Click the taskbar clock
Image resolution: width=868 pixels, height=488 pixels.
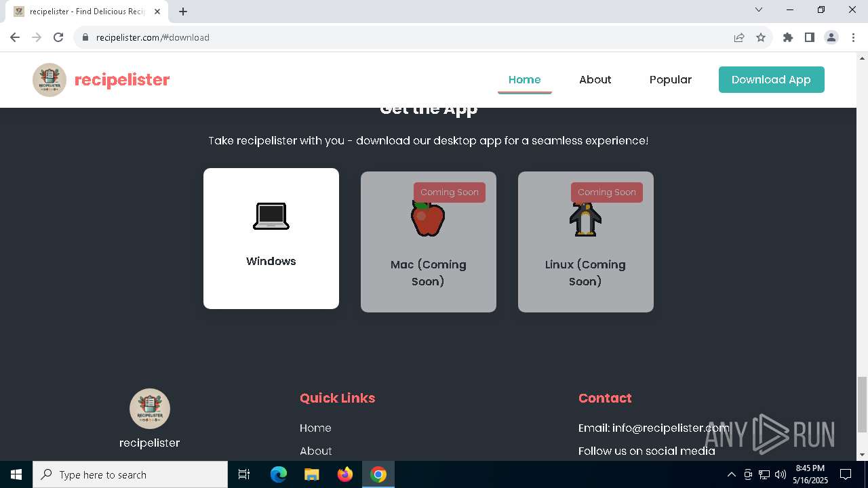point(810,474)
